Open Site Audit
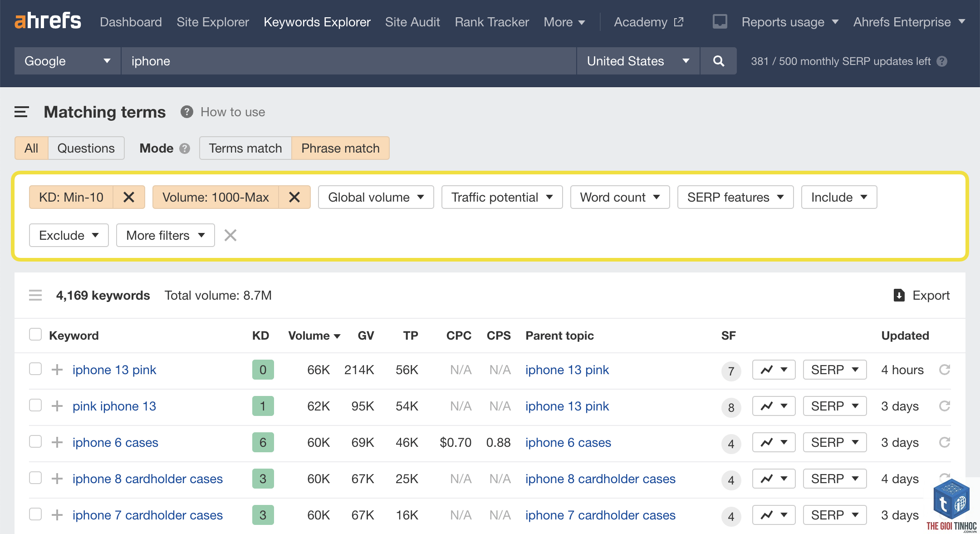 point(412,22)
